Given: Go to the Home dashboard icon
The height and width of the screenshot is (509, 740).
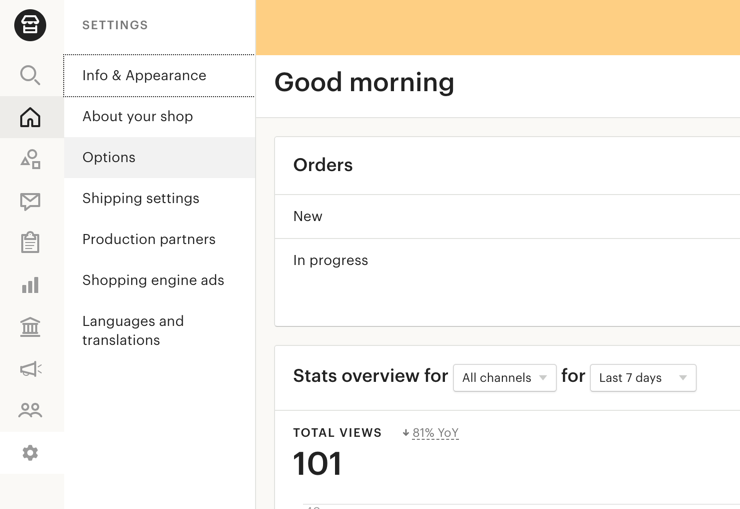Looking at the screenshot, I should (x=30, y=118).
